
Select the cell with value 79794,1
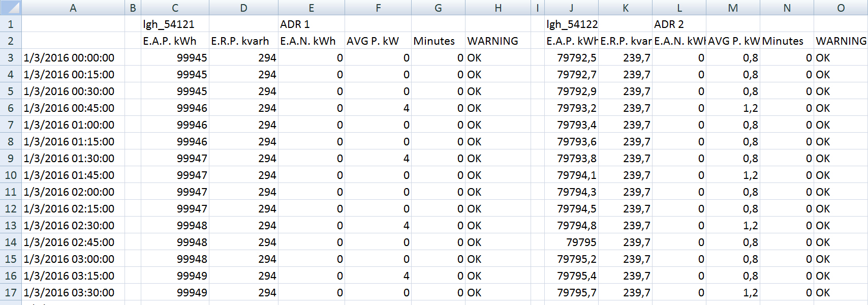571,175
